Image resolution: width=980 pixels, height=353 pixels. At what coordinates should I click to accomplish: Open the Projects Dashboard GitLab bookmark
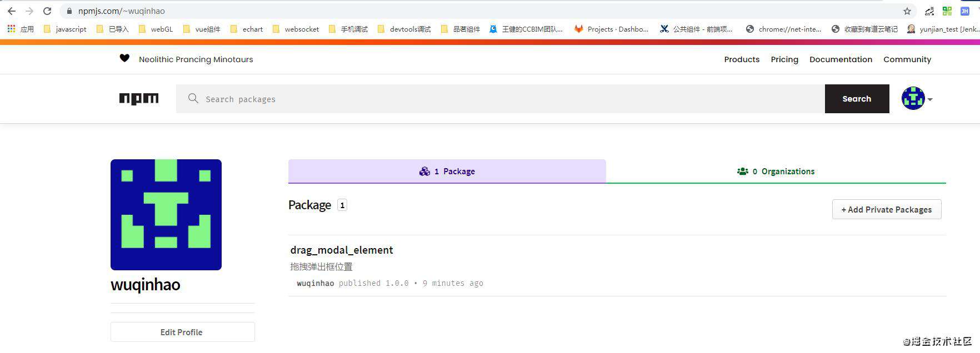(x=611, y=29)
